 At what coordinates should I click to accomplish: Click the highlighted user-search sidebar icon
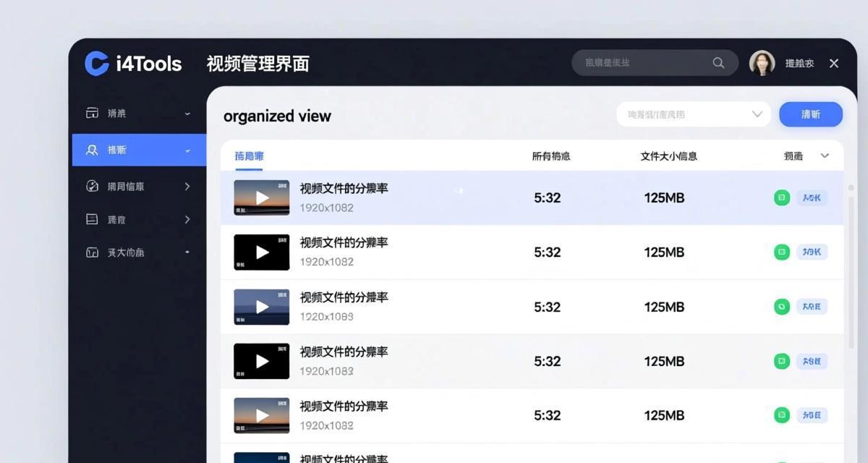pyautogui.click(x=94, y=150)
